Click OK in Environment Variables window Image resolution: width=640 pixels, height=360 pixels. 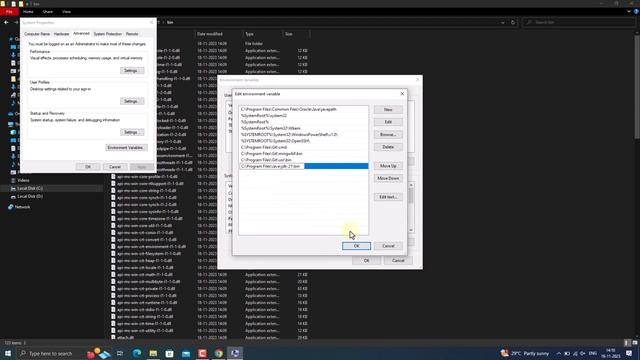tap(366, 260)
